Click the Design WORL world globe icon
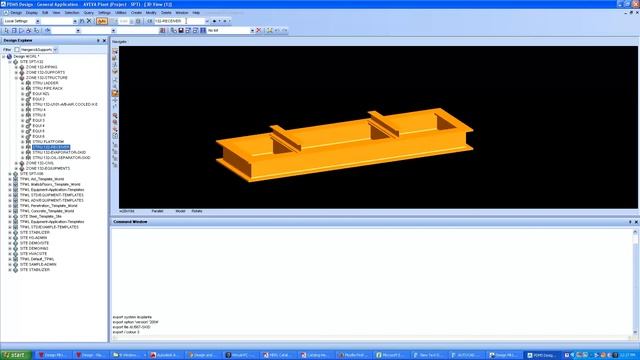 coord(9,56)
